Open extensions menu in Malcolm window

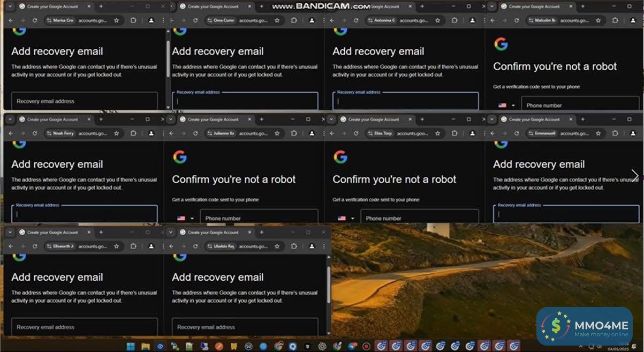pyautogui.click(x=615, y=20)
